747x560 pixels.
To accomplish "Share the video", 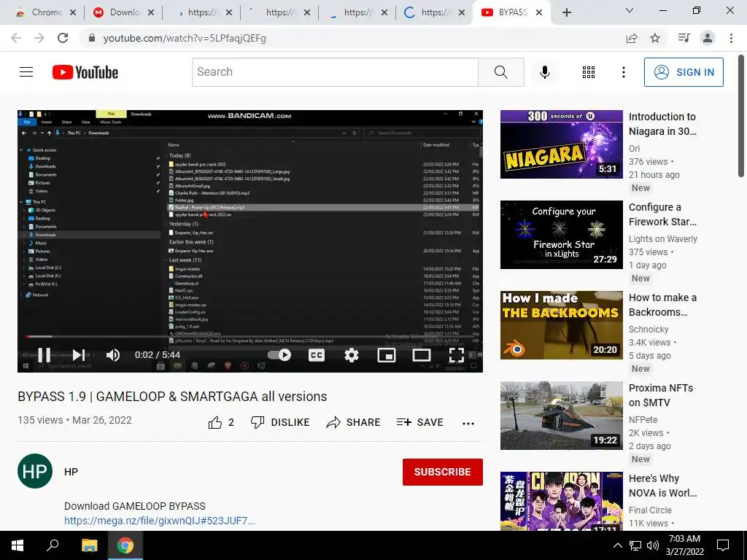I will point(353,422).
